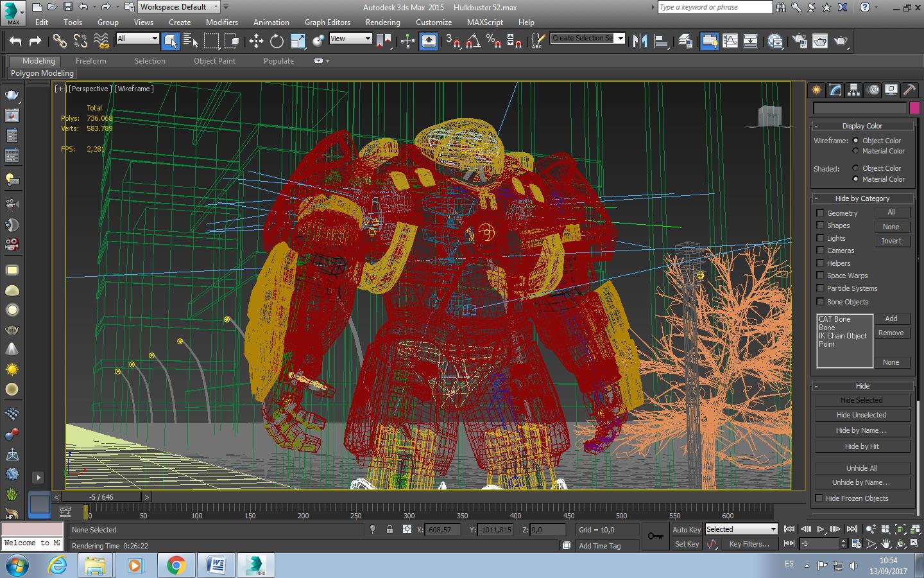
Task: Click the Undo arrow in main toolbar
Action: (x=15, y=41)
